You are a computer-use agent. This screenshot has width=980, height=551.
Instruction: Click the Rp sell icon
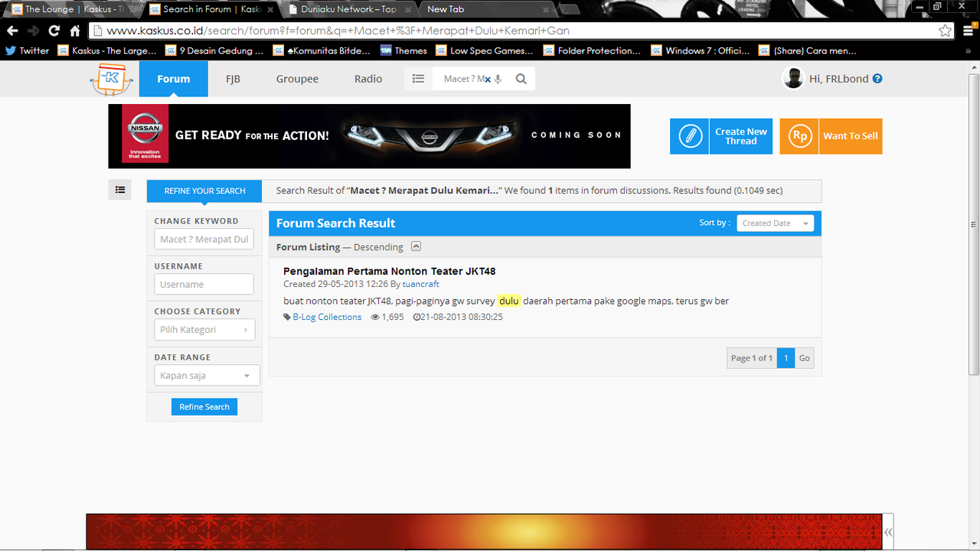(x=799, y=136)
